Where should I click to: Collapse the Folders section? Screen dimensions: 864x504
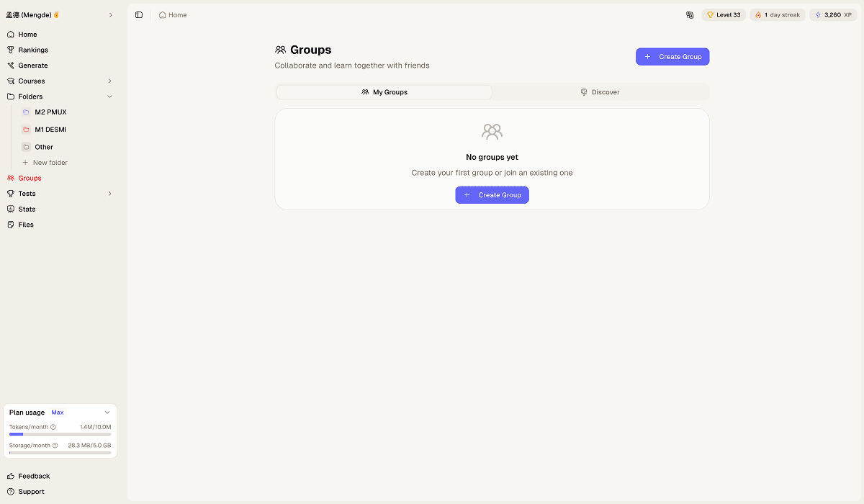[109, 96]
